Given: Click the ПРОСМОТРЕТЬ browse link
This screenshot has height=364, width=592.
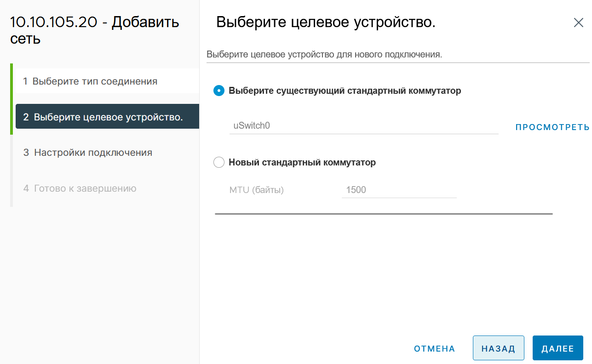Looking at the screenshot, I should [552, 127].
